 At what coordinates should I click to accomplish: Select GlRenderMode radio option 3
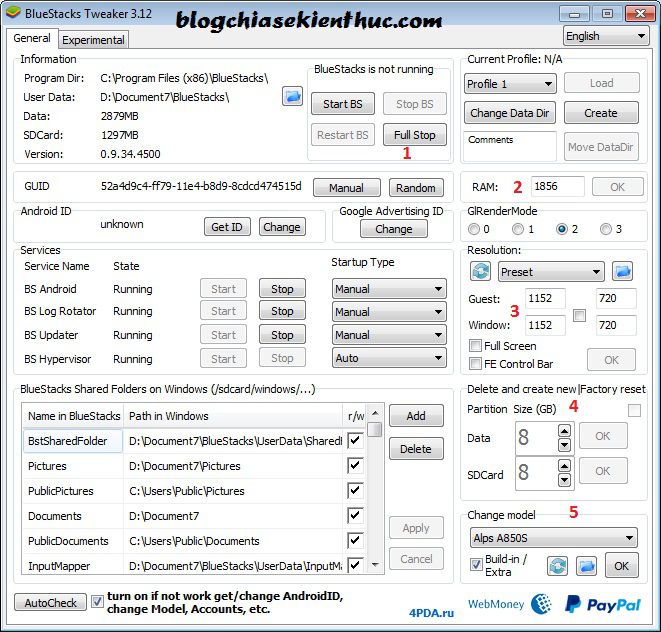click(x=606, y=229)
